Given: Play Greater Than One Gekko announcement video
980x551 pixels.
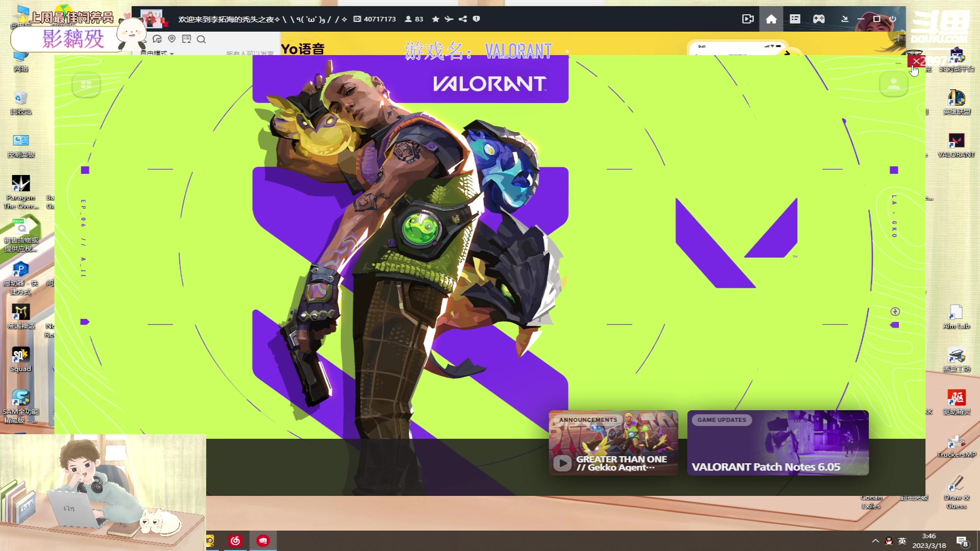Looking at the screenshot, I should [x=562, y=463].
